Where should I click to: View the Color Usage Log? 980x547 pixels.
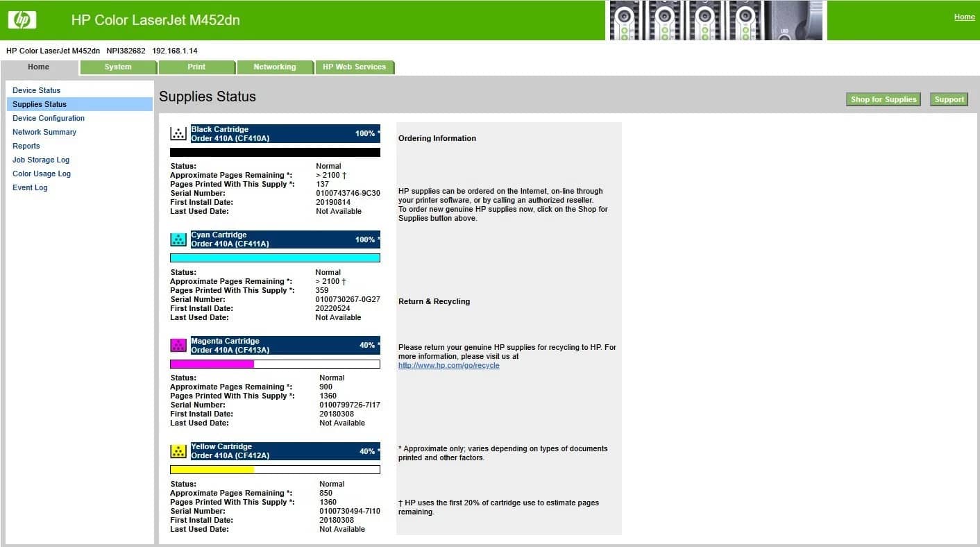pyautogui.click(x=42, y=174)
